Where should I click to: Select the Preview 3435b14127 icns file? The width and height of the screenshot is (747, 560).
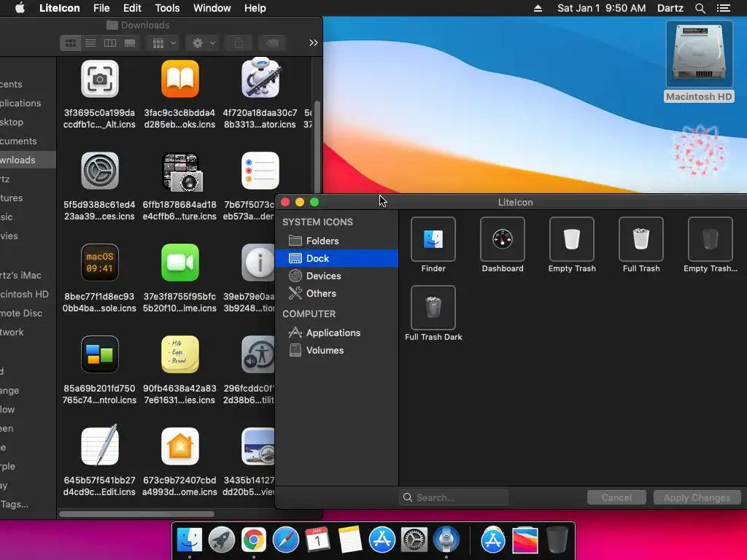[258, 447]
